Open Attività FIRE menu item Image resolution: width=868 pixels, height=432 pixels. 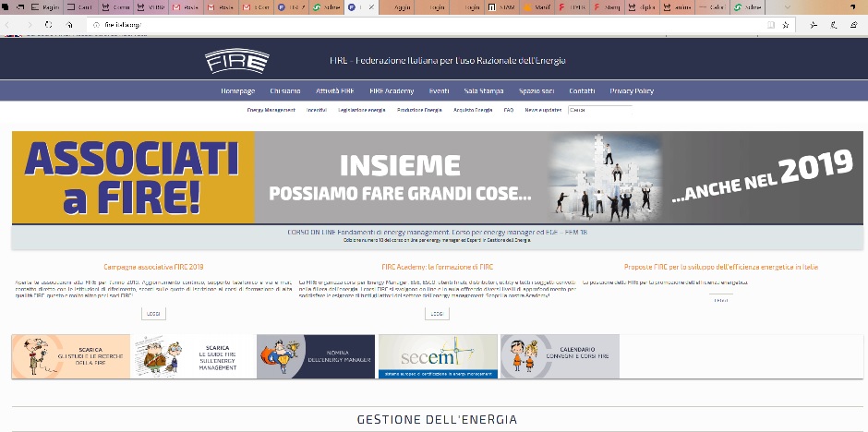click(335, 91)
